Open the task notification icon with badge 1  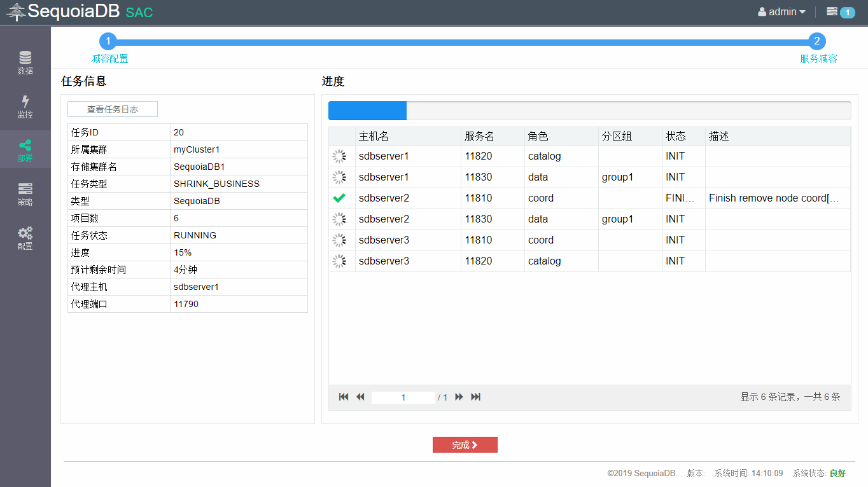click(840, 11)
